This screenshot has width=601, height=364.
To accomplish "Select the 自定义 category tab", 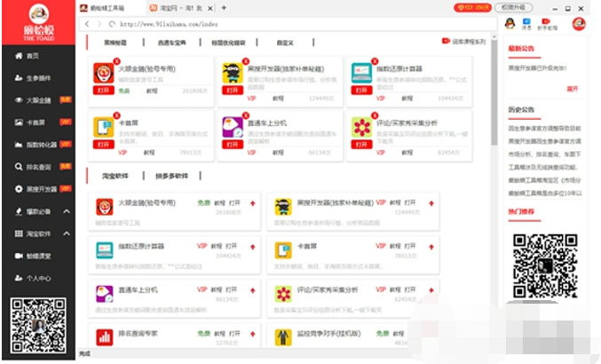I will tap(285, 43).
